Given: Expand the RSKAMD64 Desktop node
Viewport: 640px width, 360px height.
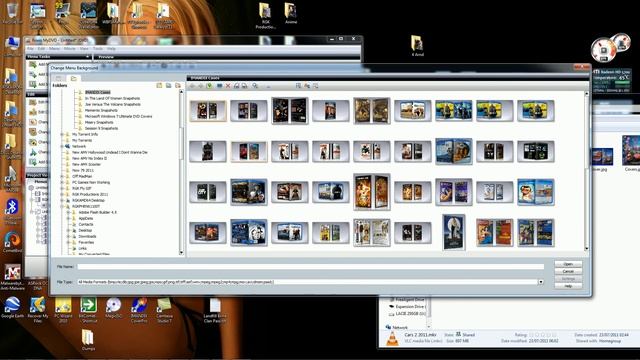Looking at the screenshot, I should (62, 200).
